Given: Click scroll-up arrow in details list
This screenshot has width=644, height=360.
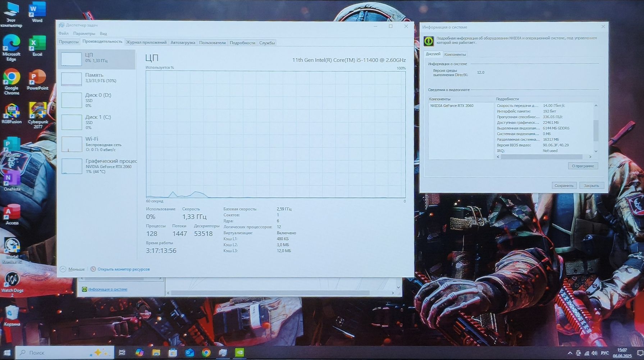Looking at the screenshot, I should click(x=596, y=105).
